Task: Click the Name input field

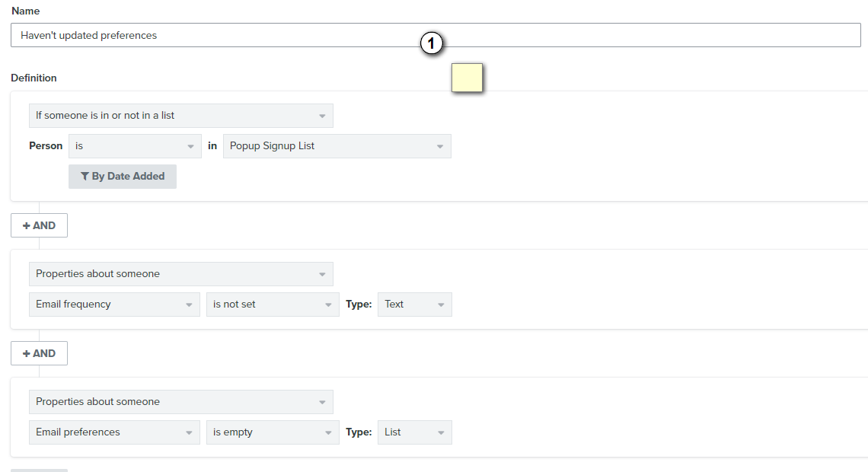Action: tap(435, 36)
